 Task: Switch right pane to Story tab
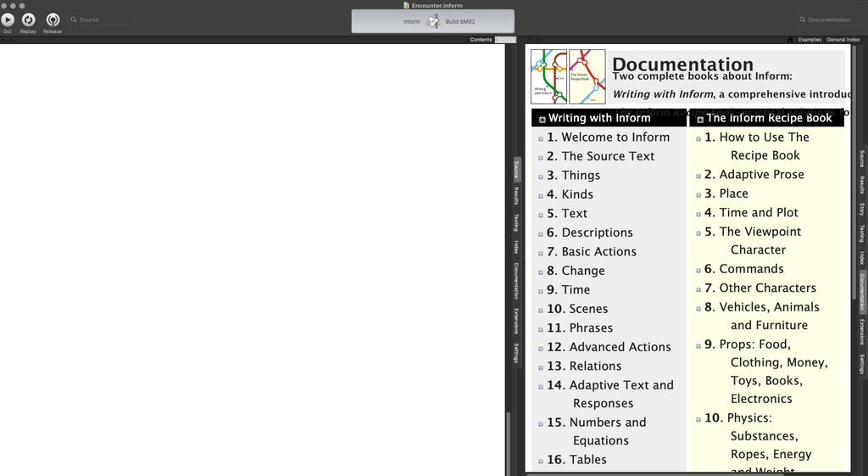pyautogui.click(x=862, y=209)
